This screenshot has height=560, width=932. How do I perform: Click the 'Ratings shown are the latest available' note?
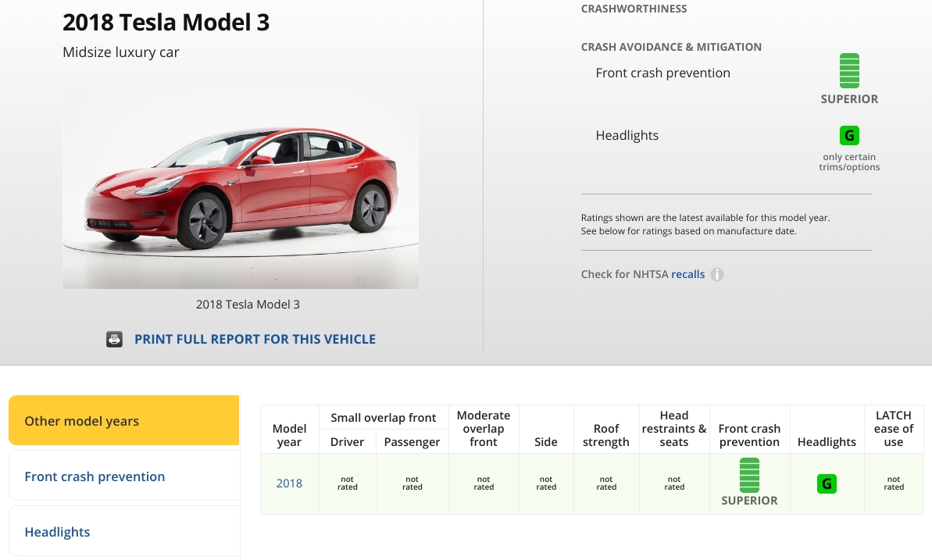[x=705, y=224]
